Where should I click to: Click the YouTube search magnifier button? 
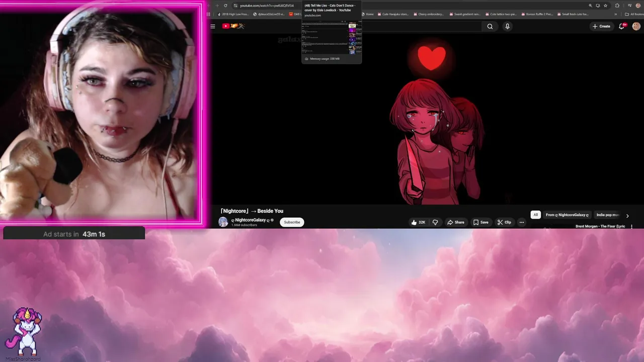[x=490, y=26]
